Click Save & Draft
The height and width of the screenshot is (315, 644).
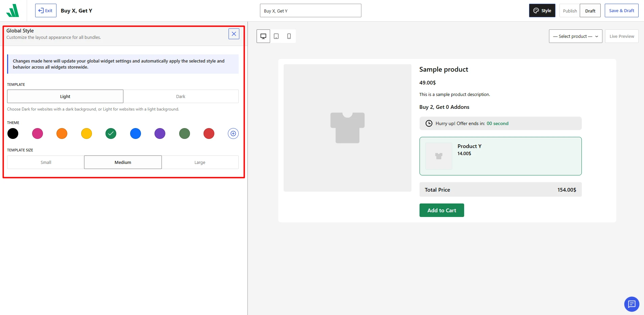pyautogui.click(x=622, y=10)
